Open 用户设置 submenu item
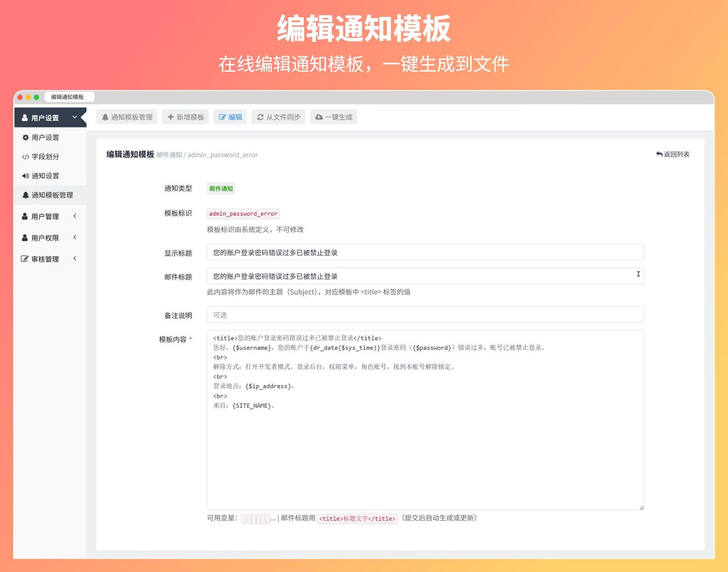This screenshot has width=728, height=572. coord(50,137)
